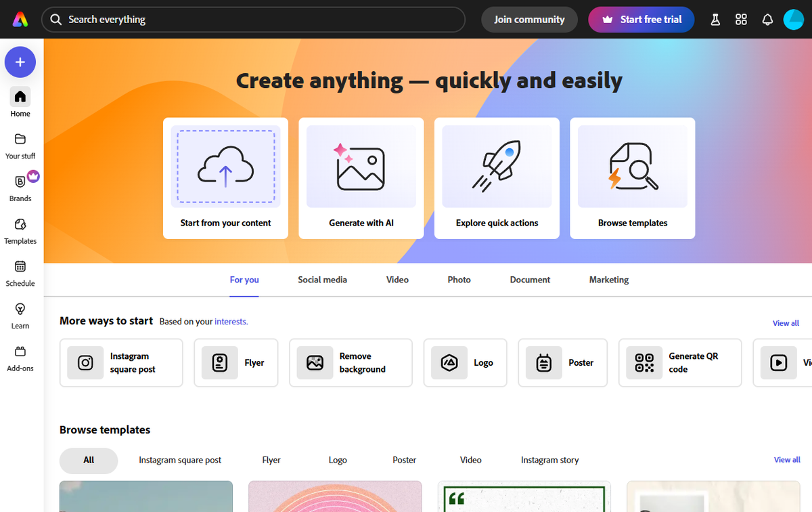
Task: Open Learn lightbulb in sidebar
Action: 20,316
